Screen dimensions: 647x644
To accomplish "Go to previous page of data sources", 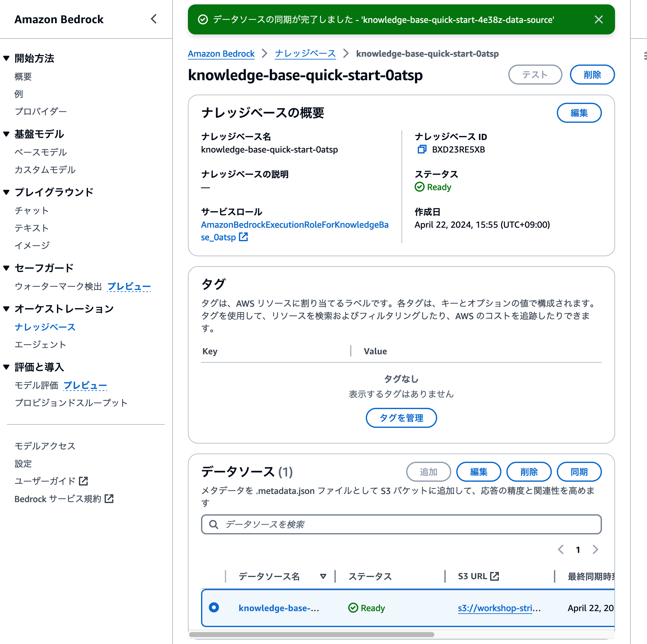I will click(561, 549).
